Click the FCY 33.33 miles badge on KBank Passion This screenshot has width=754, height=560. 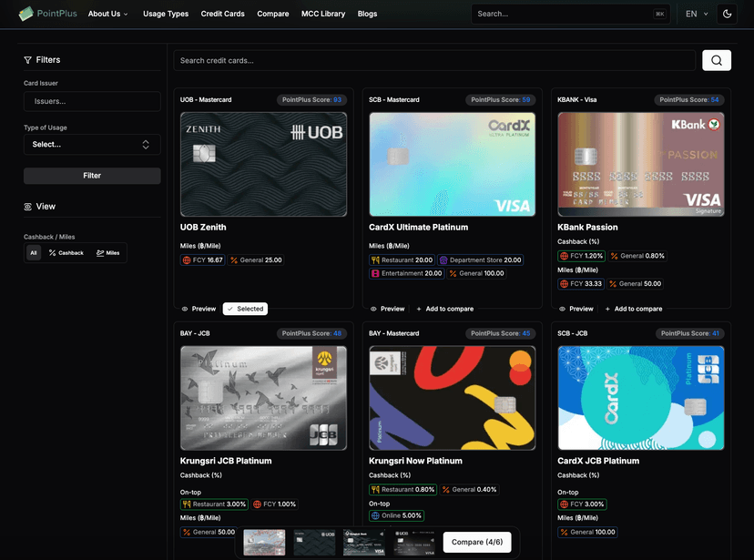coord(581,283)
